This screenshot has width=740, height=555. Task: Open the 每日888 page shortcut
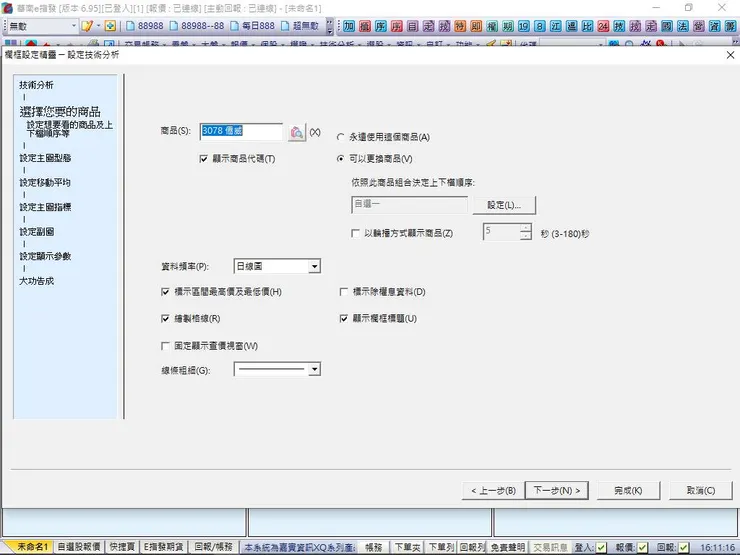pos(252,26)
